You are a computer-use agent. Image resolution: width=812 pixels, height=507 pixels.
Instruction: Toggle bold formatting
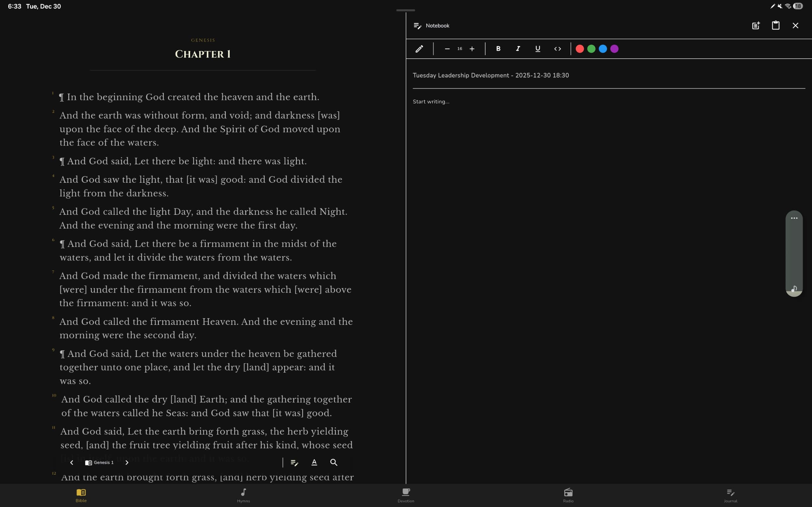tap(498, 49)
